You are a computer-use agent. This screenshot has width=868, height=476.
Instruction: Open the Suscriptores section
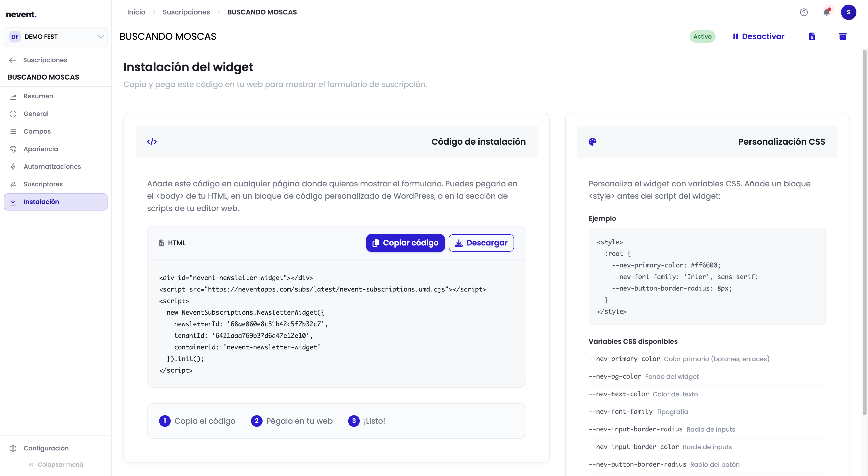56,184
